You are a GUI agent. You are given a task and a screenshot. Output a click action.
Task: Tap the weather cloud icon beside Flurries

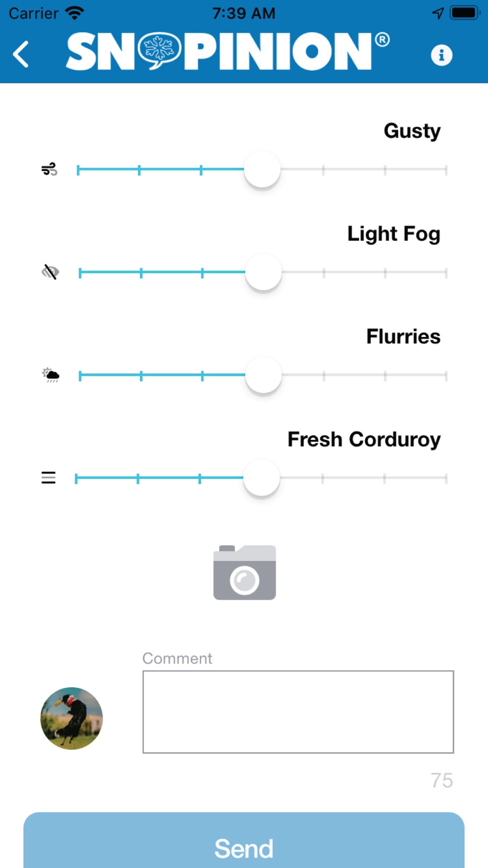[x=50, y=375]
